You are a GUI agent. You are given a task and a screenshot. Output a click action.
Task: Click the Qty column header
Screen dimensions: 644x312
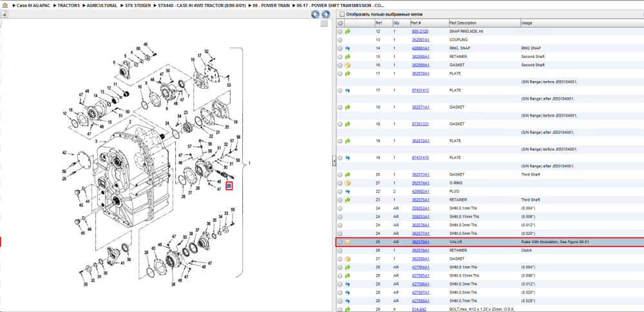pyautogui.click(x=401, y=23)
